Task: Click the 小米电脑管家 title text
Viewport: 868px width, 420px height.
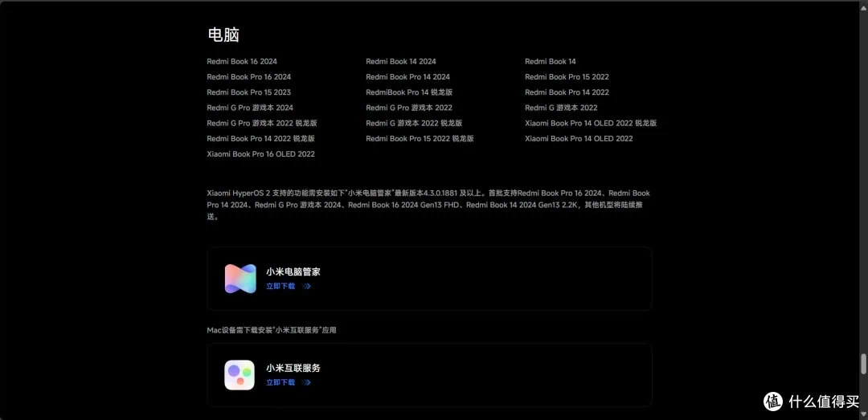Action: tap(293, 271)
